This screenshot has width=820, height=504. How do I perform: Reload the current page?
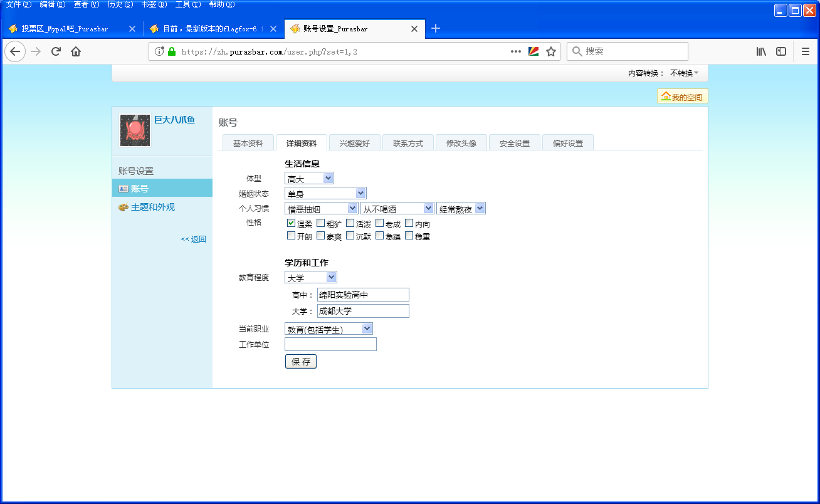[56, 51]
